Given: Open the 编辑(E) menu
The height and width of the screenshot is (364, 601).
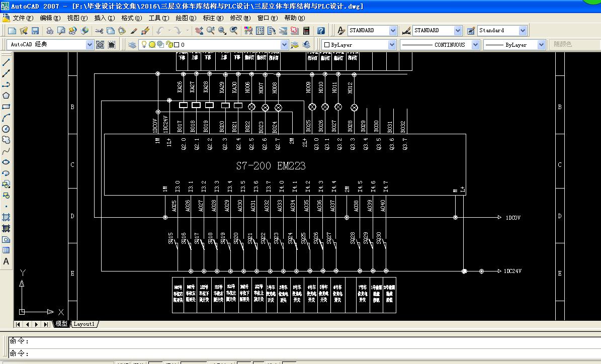Looking at the screenshot, I should (x=50, y=18).
